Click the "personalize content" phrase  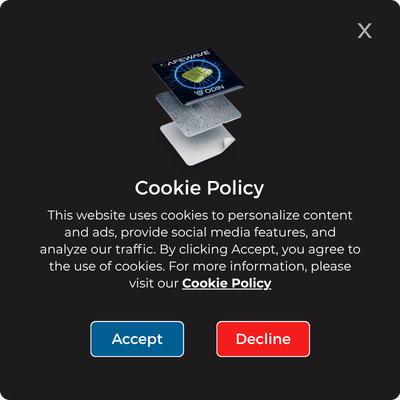[290, 215]
